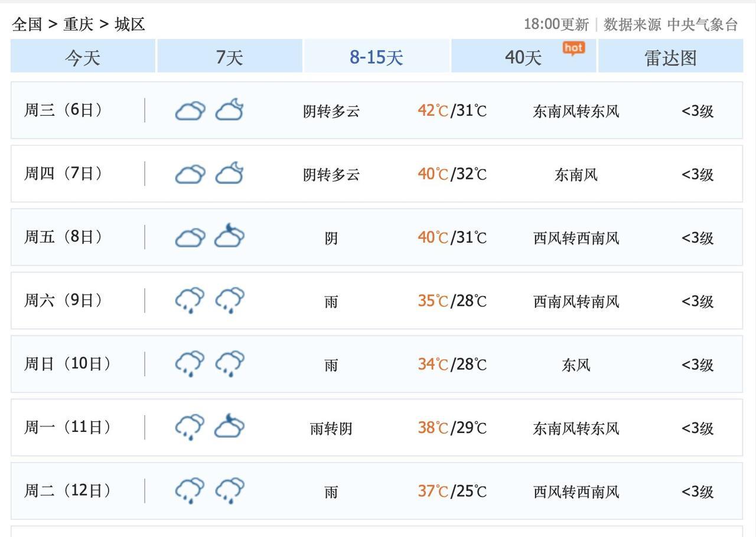The width and height of the screenshot is (756, 537).
Task: Open the 40天 forecast tab
Action: tap(523, 57)
